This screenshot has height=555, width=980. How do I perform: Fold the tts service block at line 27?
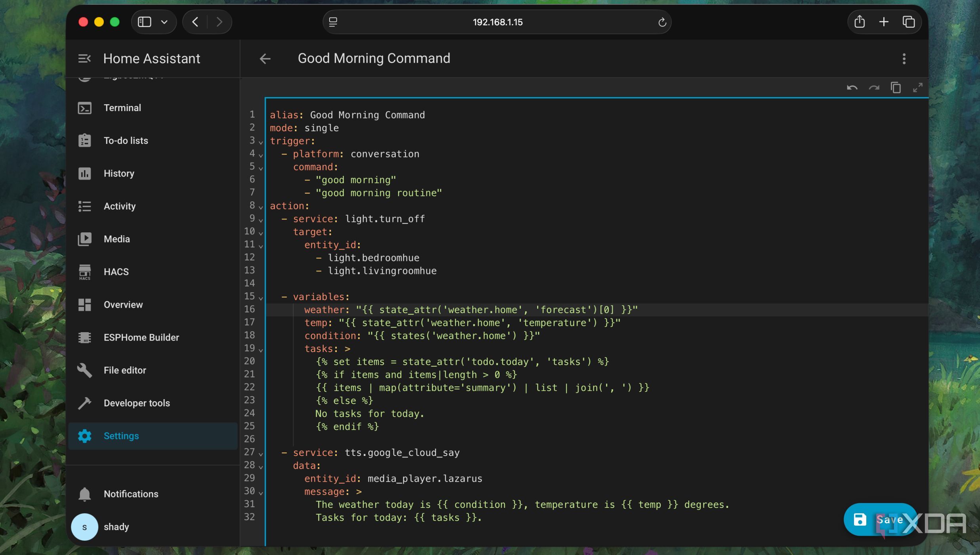click(x=261, y=454)
